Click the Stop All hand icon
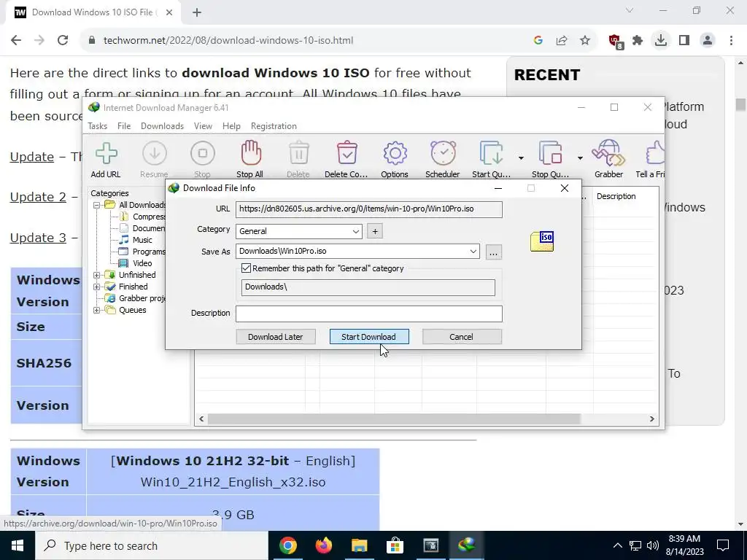747x560 pixels. click(251, 153)
